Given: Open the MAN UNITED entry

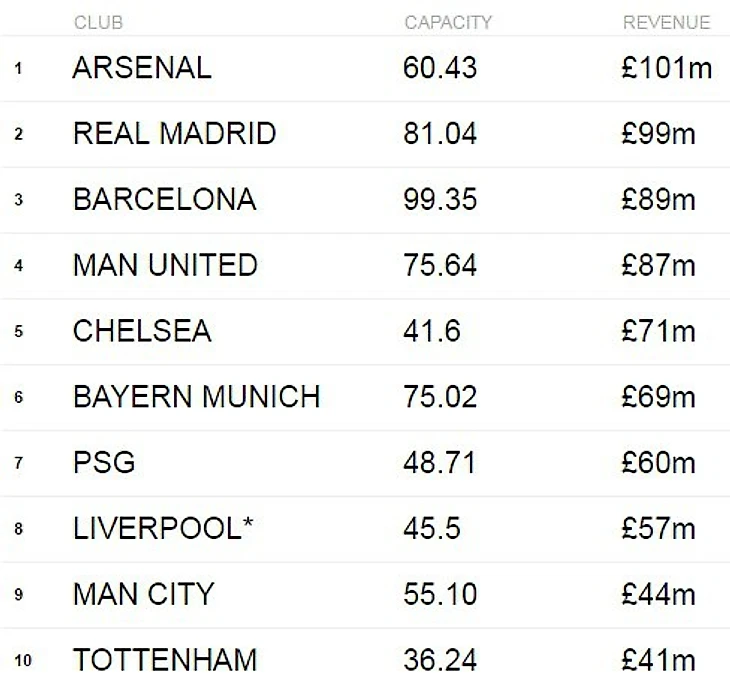Looking at the screenshot, I should click(x=165, y=265).
